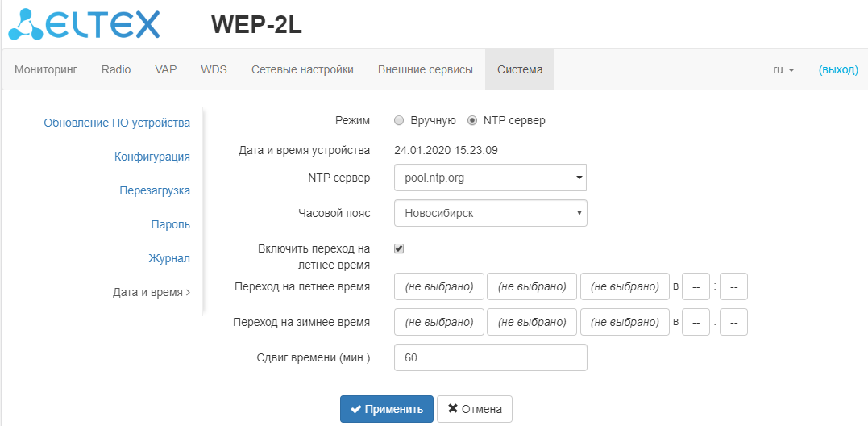Open Обновление ПО устройства in sidebar
Screen dimensions: 868x426
117,123
